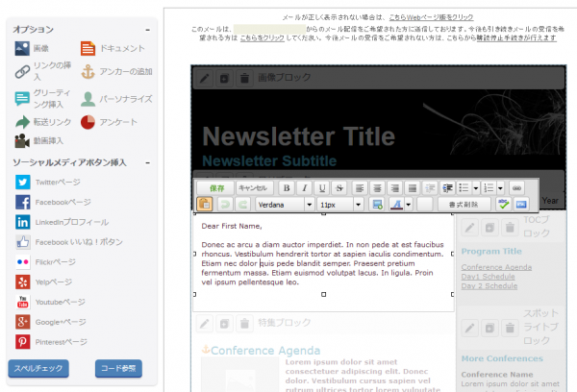Click the green 保存 save button
The image size is (577, 392).
[216, 188]
